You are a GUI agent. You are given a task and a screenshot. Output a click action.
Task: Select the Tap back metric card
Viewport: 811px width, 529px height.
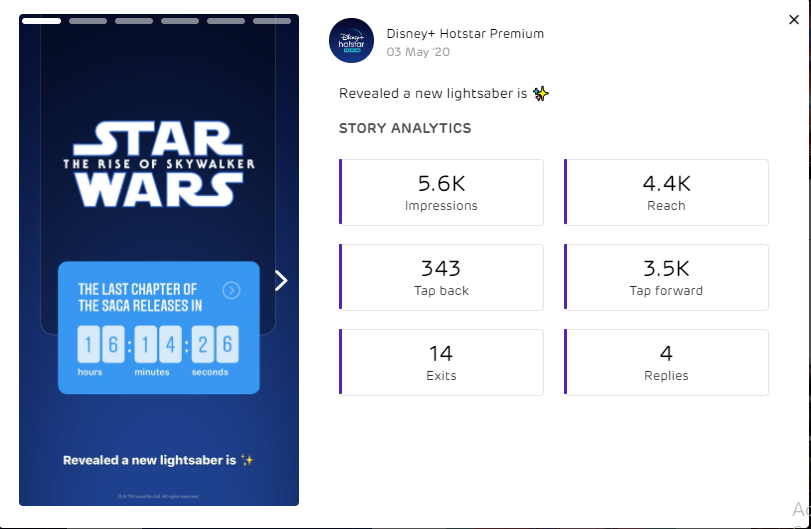click(x=442, y=277)
